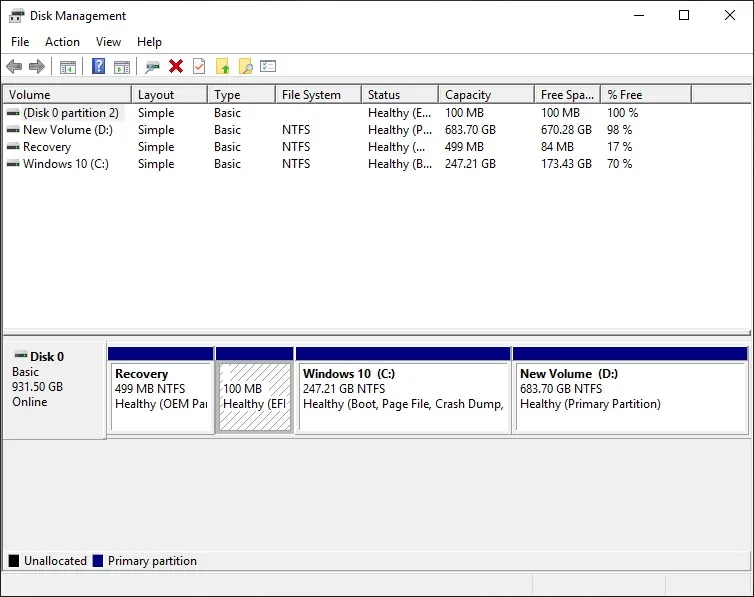This screenshot has width=754, height=597.
Task: Click the blue Primary partition legend swatch
Action: [97, 561]
